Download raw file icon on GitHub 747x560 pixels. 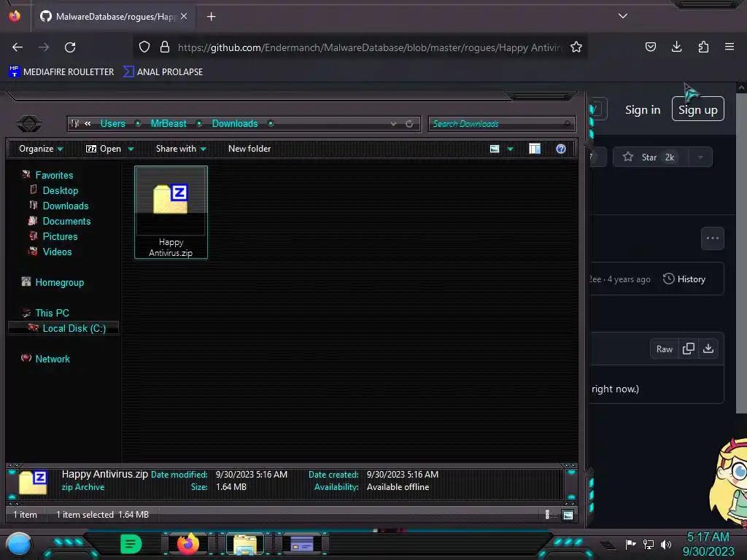pos(708,349)
